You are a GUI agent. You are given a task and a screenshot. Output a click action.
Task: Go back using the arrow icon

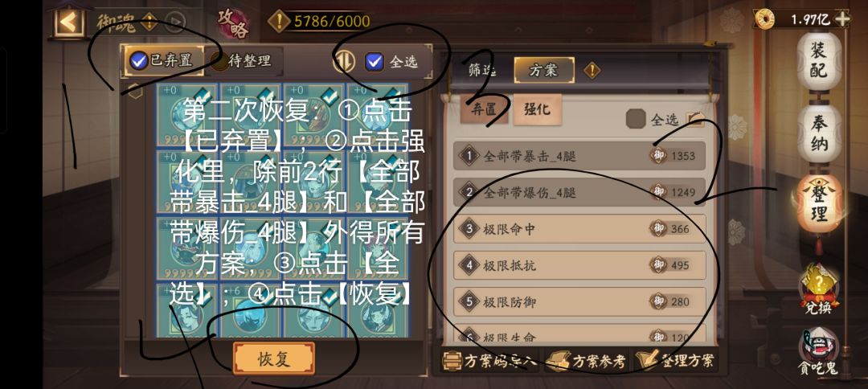[69, 23]
